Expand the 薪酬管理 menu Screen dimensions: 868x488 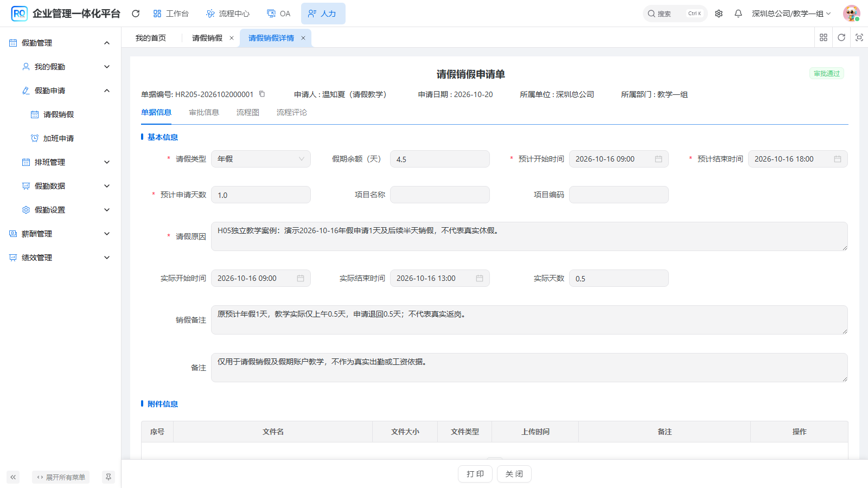pos(107,234)
